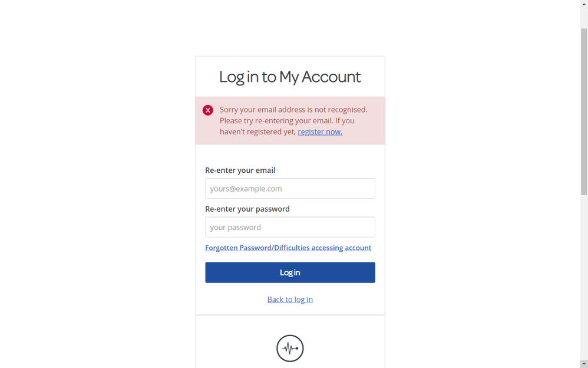The width and height of the screenshot is (588, 368).
Task: Open the "register now." link
Action: point(320,132)
